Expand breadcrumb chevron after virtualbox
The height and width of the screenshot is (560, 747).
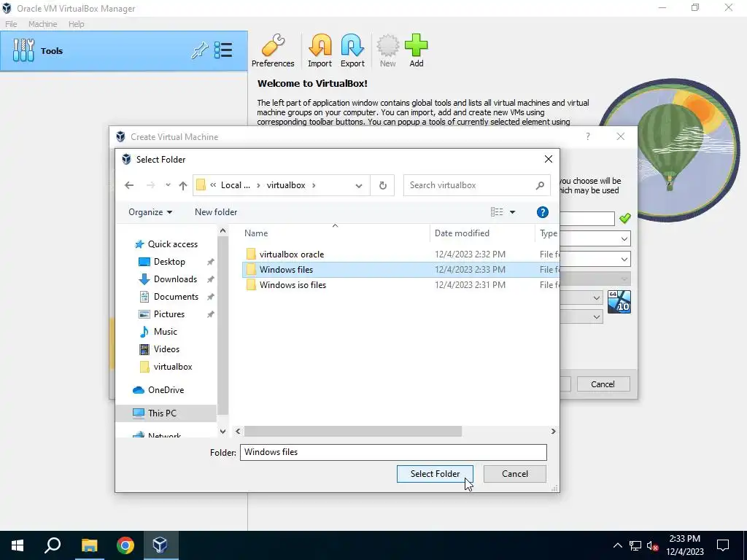tap(314, 185)
